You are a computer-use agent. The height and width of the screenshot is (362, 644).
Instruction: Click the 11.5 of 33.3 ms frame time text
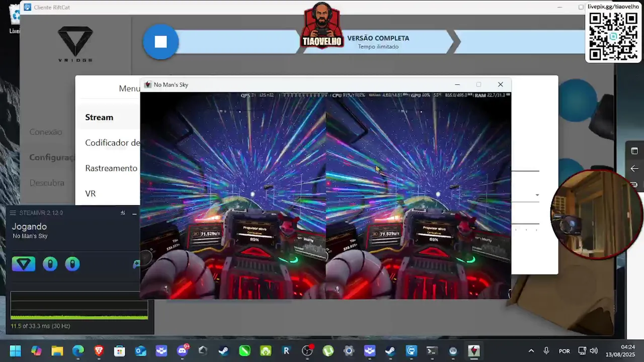pyautogui.click(x=40, y=326)
